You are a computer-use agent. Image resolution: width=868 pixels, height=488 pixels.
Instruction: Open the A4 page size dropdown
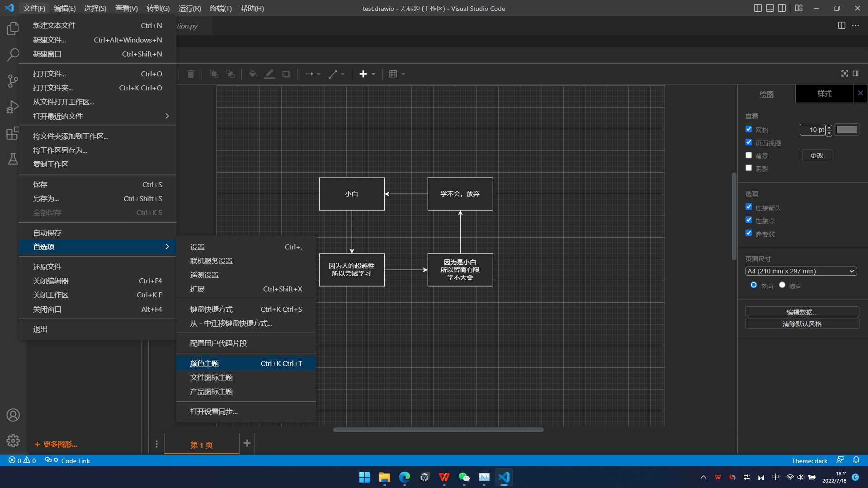801,271
